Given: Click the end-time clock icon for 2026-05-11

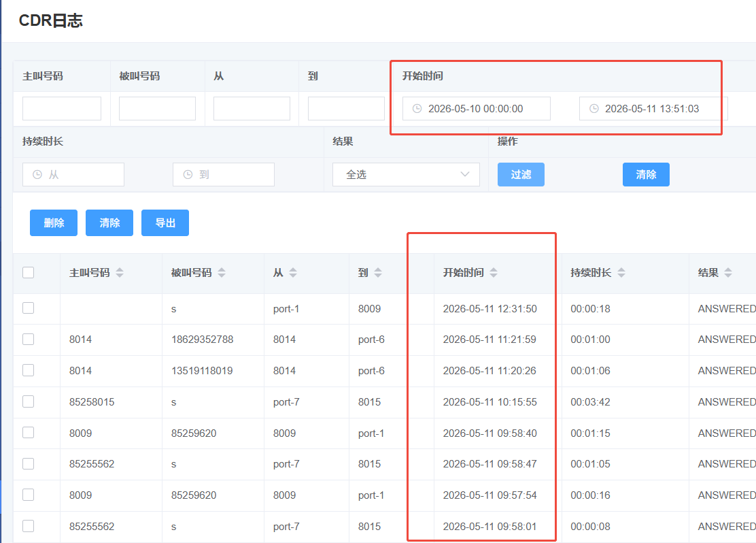Looking at the screenshot, I should 594,109.
